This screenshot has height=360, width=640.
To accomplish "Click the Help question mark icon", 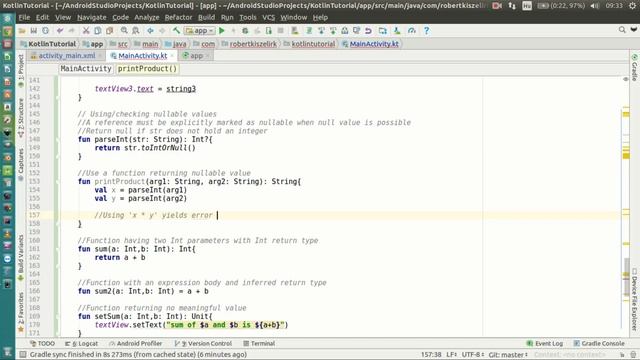I will (426, 31).
